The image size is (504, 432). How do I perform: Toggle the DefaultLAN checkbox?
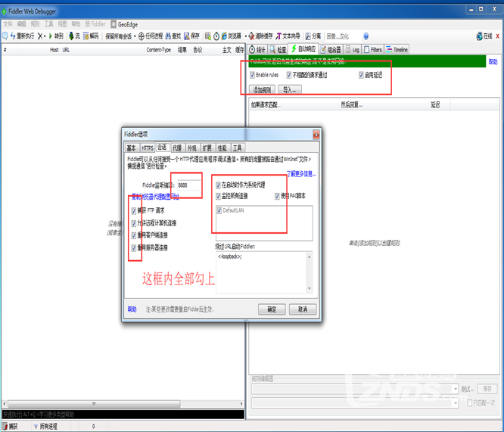pos(219,210)
